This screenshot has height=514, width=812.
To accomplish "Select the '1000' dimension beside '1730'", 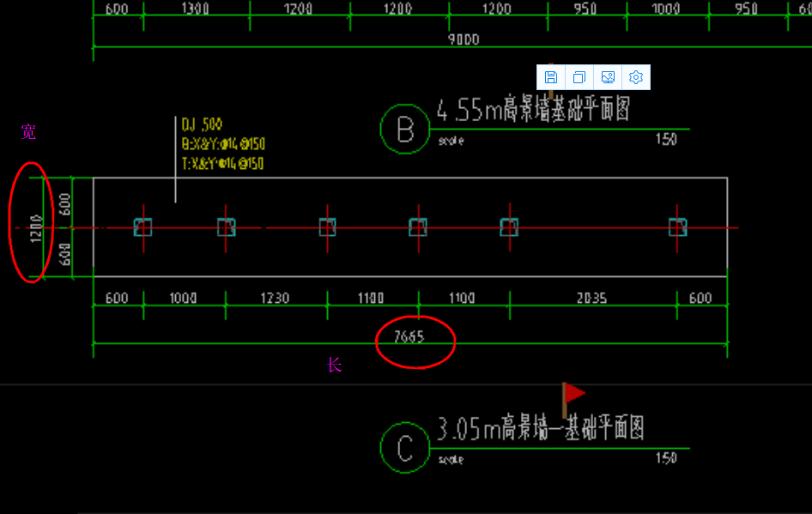I will coord(183,298).
